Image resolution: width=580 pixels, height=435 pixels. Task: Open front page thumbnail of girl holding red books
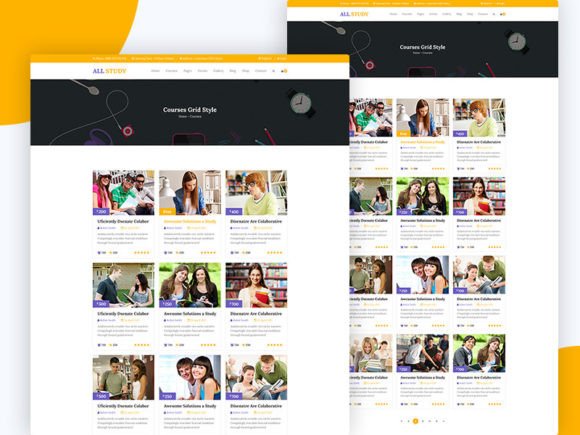[256, 285]
